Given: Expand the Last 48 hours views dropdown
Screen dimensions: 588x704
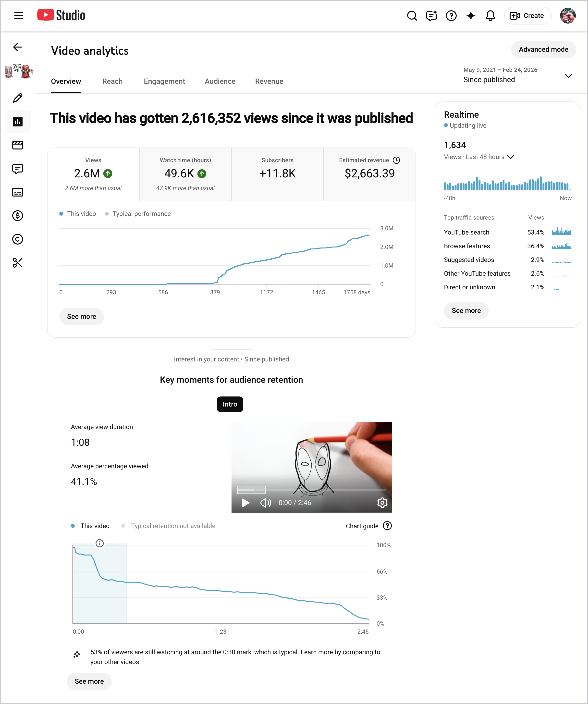Looking at the screenshot, I should [510, 157].
